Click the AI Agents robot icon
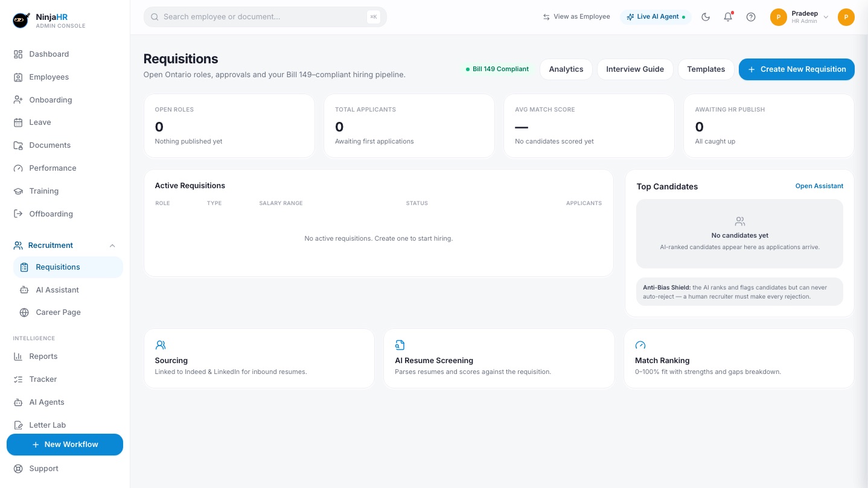 [18, 402]
